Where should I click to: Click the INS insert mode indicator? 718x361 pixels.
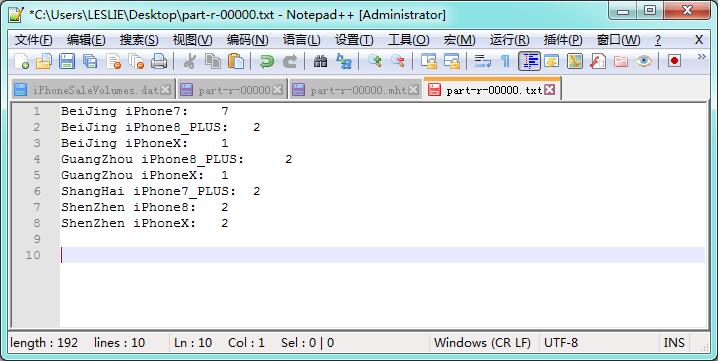click(x=674, y=343)
